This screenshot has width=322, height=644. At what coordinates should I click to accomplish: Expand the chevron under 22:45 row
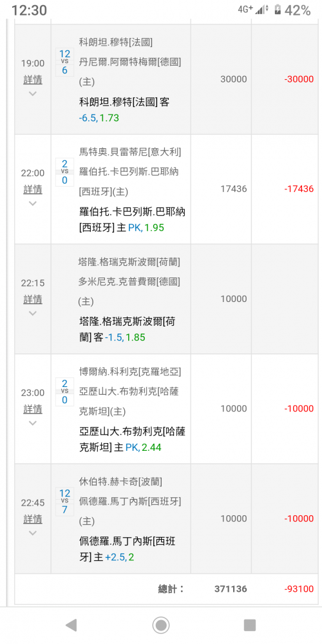click(33, 533)
